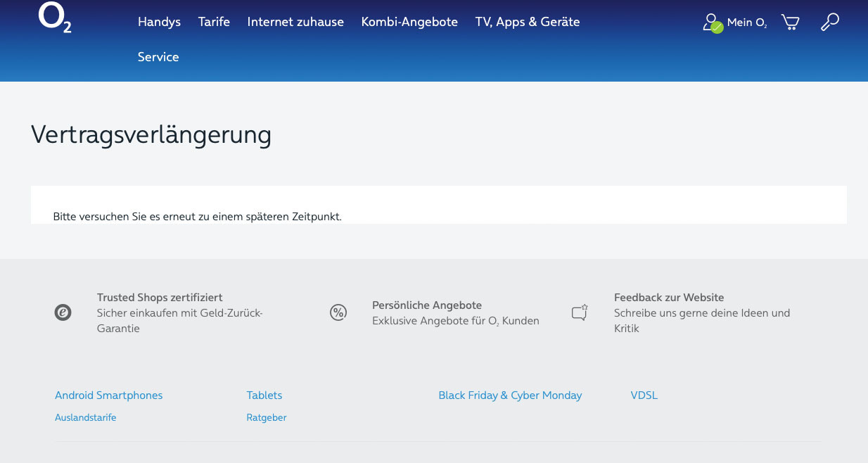Click 'Exklusive Angebote für O2 Kunden' text
Viewport: 868px width, 463px height.
coord(456,321)
